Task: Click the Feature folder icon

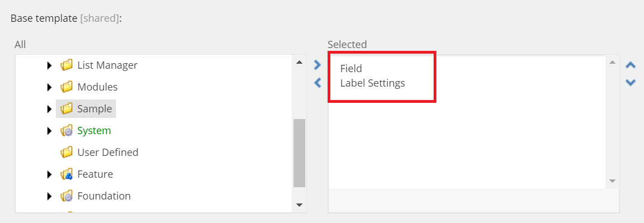Action: coord(66,174)
